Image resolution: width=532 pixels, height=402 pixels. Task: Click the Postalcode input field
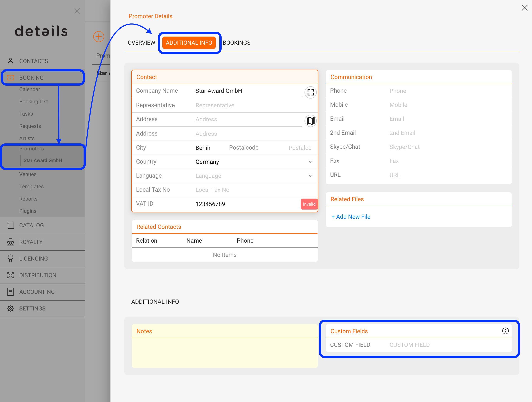(302, 148)
